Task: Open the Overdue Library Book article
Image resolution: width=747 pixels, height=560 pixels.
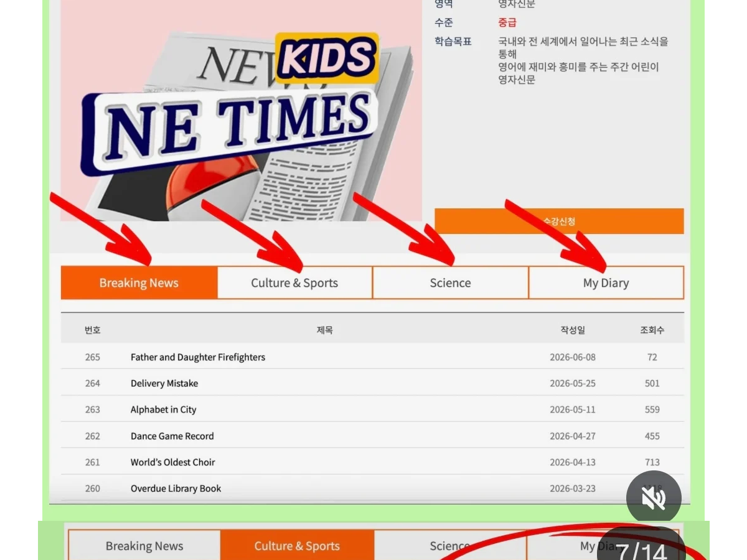Action: [x=176, y=488]
